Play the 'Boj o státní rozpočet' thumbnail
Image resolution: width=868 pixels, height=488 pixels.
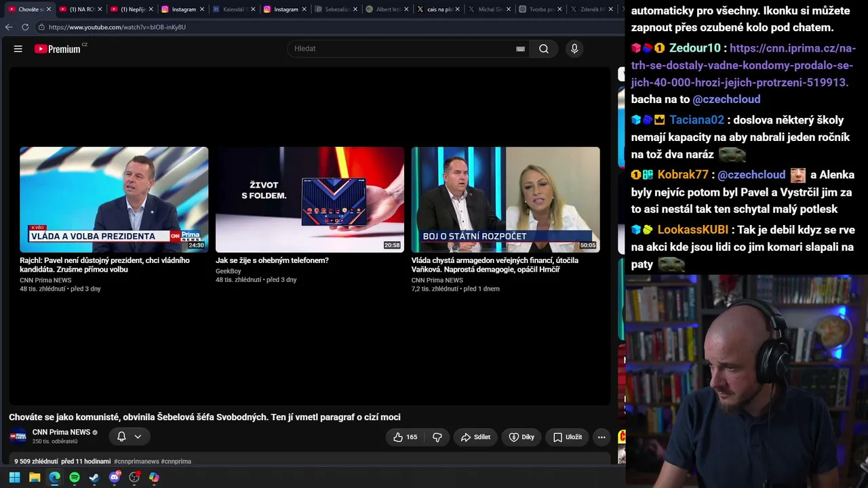pyautogui.click(x=506, y=200)
